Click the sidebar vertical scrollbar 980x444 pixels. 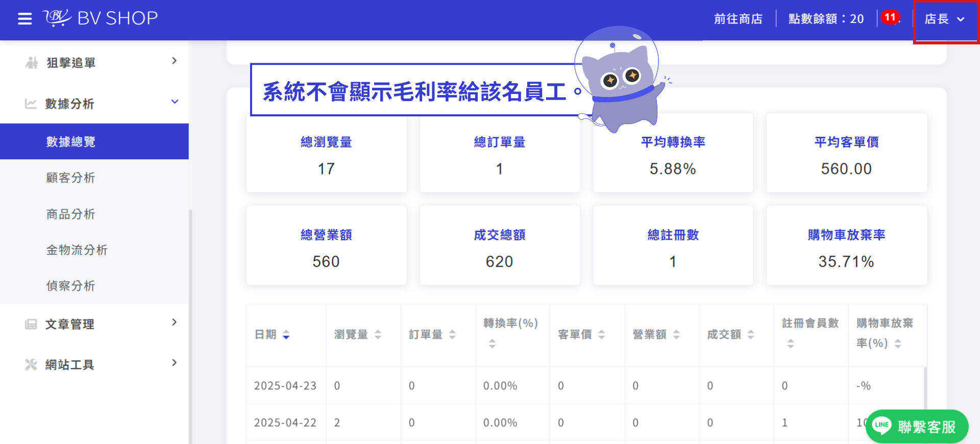point(190,327)
